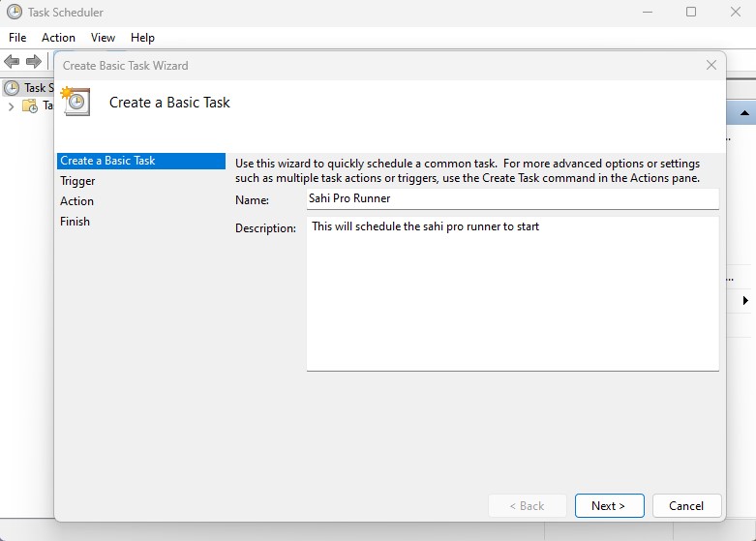
Task: Click the Task Scheduler Library folder icon
Action: (30, 106)
